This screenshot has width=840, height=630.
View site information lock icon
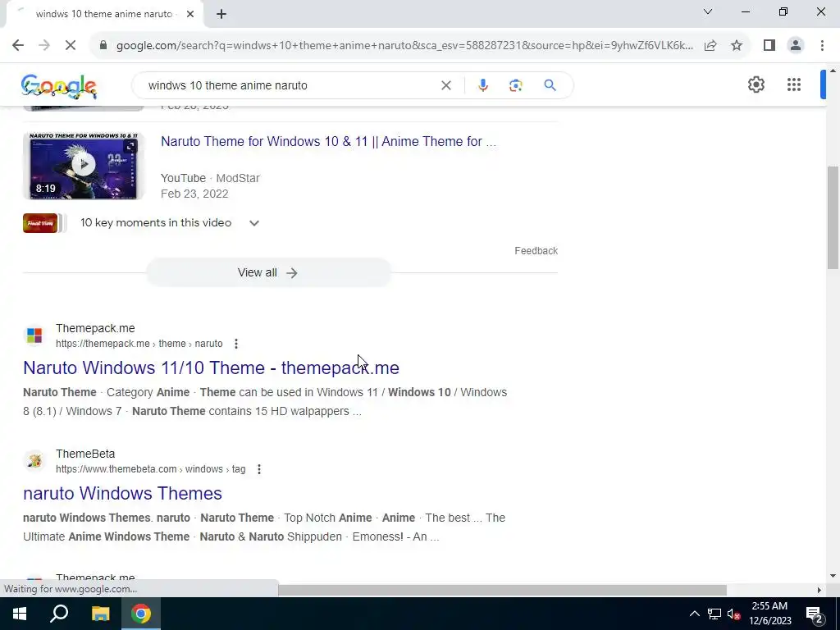pyautogui.click(x=103, y=46)
